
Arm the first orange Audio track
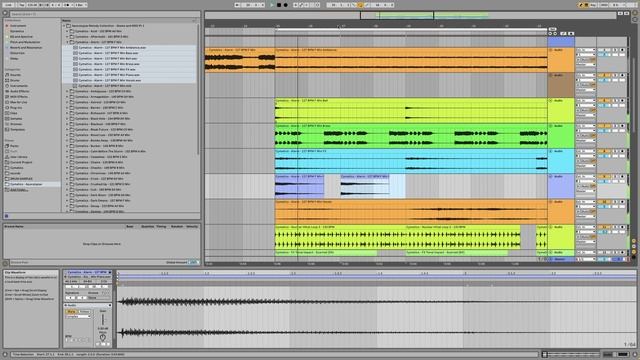622,50
